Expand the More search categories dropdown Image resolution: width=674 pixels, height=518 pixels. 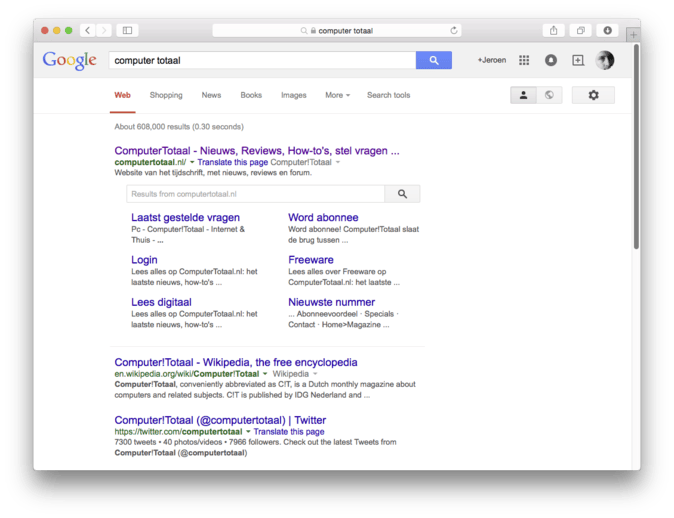tap(337, 95)
